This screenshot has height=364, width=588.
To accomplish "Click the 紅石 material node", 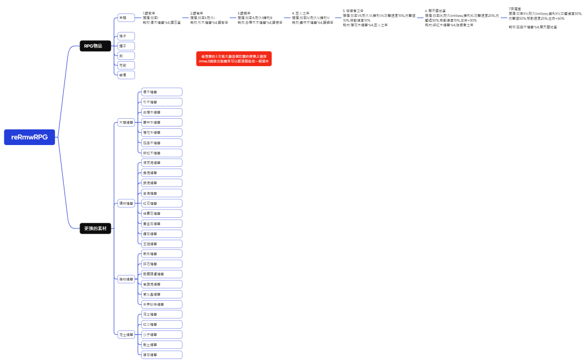I will [161, 203].
